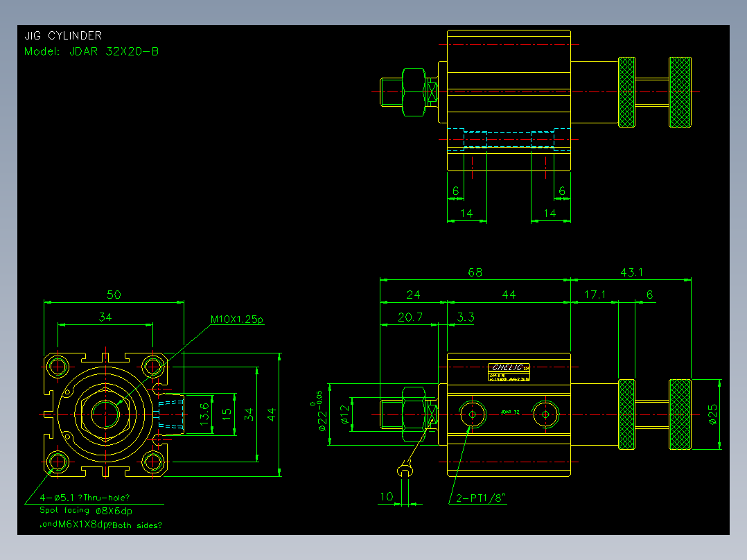Select the 68 overall length dimension
The image size is (747, 560).
point(475,272)
